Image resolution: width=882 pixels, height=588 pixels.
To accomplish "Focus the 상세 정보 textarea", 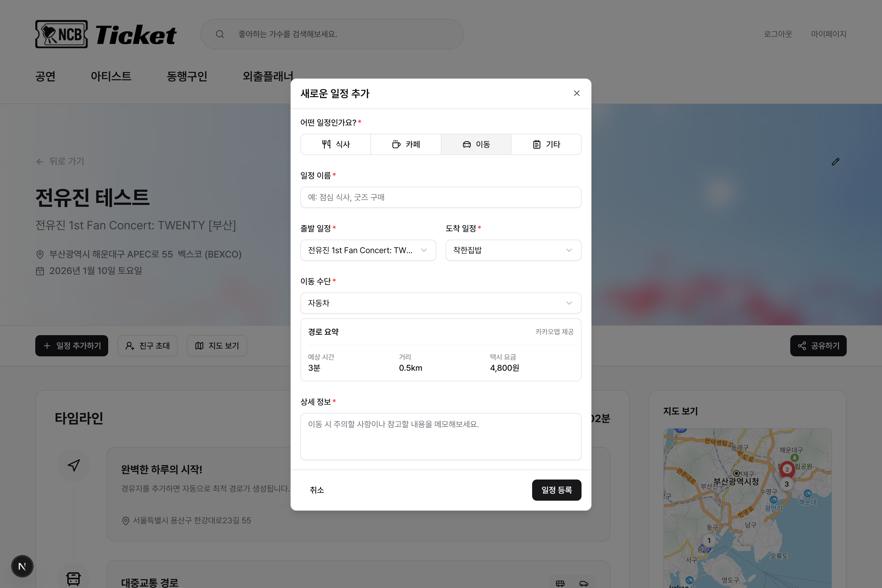I will coord(441,437).
